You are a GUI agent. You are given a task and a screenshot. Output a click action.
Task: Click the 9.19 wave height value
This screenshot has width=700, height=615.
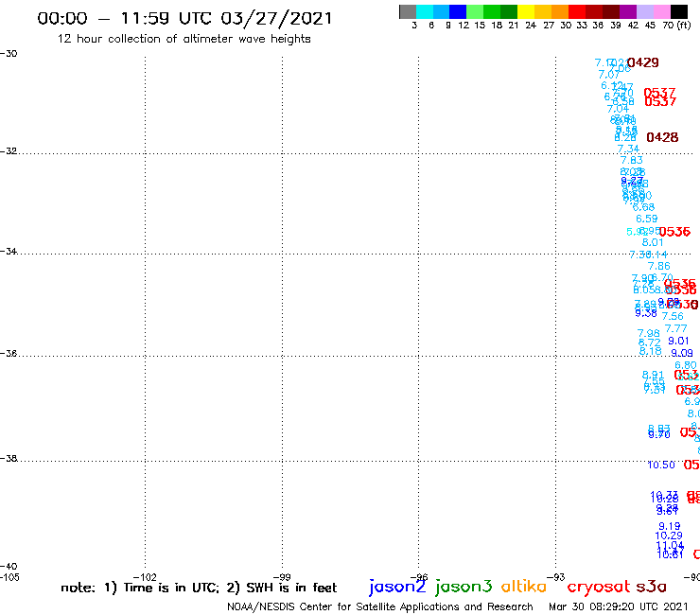click(x=670, y=527)
